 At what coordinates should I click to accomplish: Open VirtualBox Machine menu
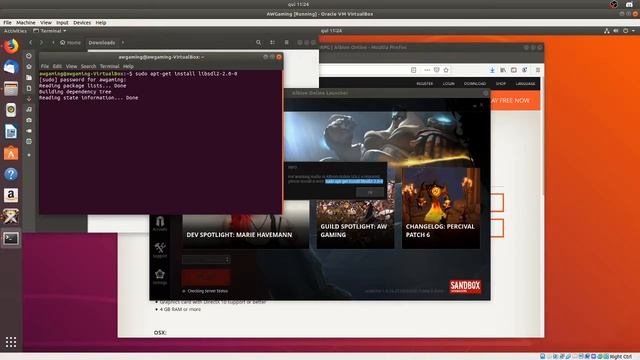coord(26,22)
